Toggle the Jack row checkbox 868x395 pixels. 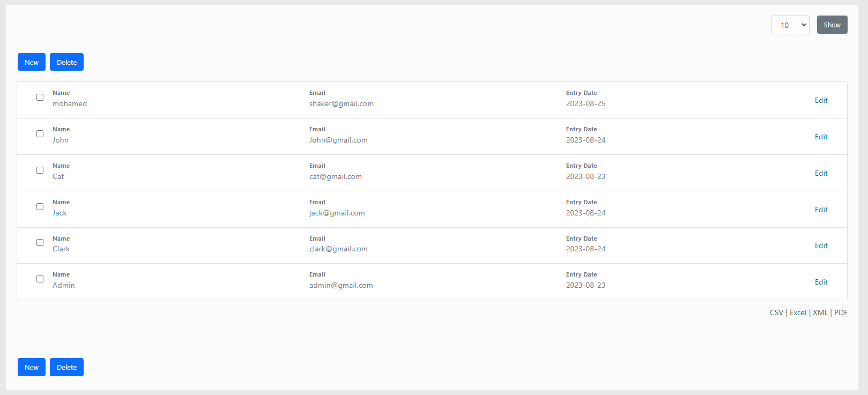tap(40, 207)
